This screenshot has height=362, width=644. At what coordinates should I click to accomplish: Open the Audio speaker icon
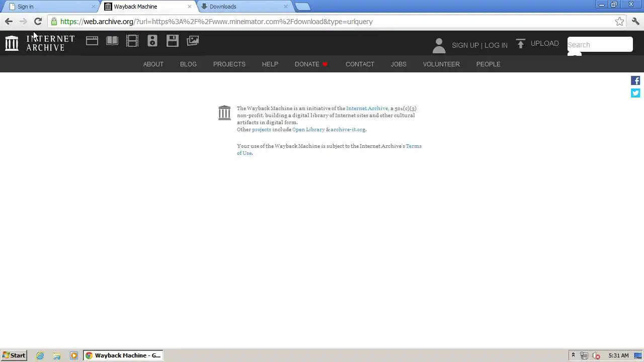[152, 41]
